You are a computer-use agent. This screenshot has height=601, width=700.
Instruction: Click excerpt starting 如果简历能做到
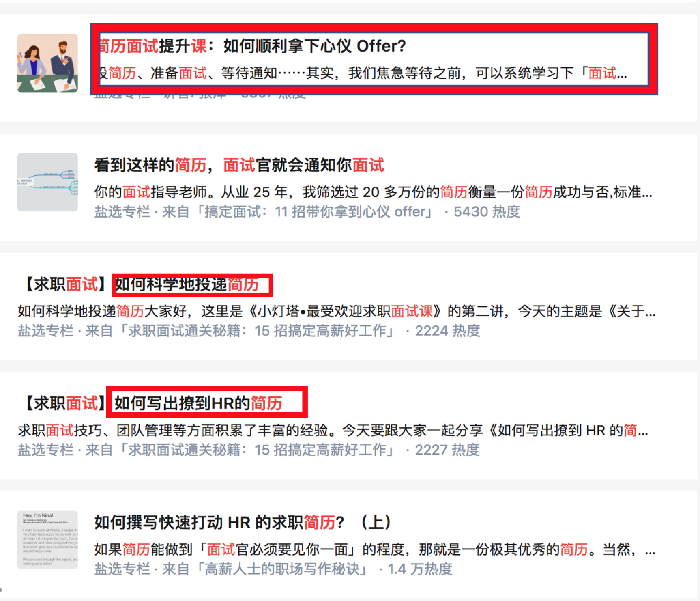(x=375, y=549)
